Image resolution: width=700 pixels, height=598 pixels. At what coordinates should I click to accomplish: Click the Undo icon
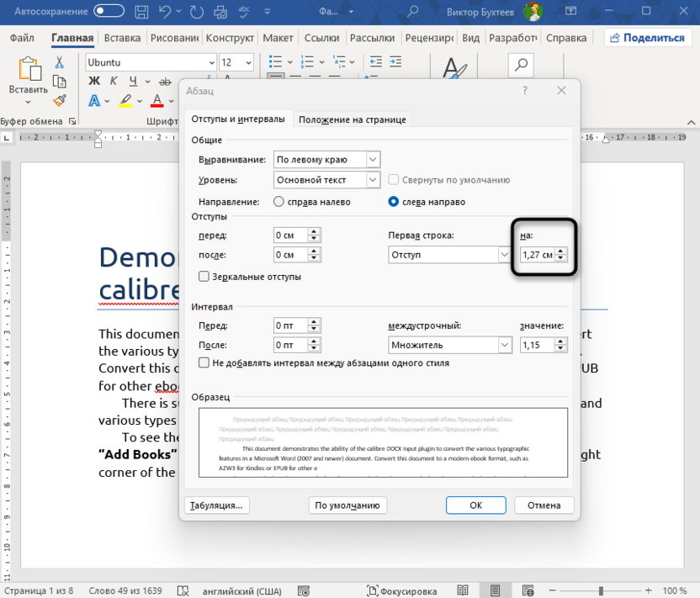click(166, 12)
